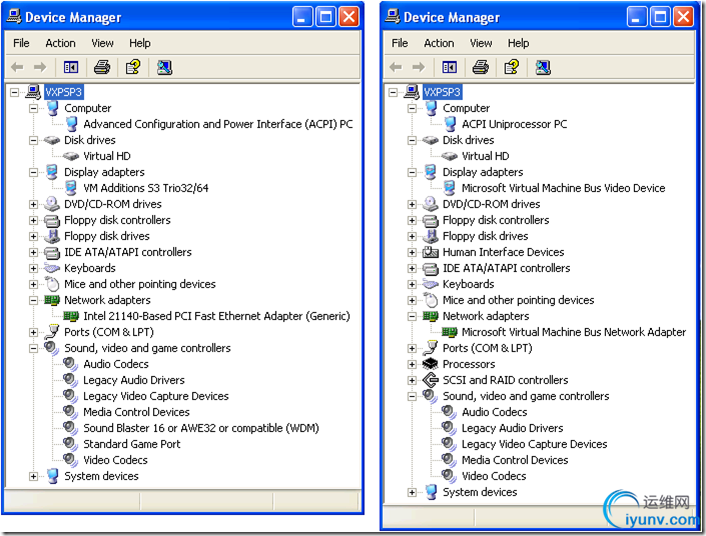
Task: Click Keyboards icon in left window
Action: (52, 268)
